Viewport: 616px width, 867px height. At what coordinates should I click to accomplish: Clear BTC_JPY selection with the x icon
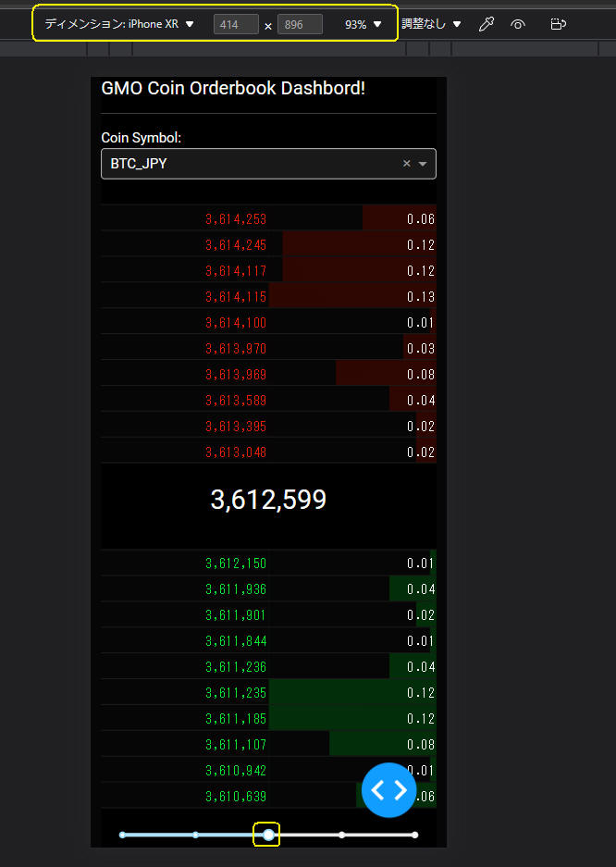tap(407, 164)
